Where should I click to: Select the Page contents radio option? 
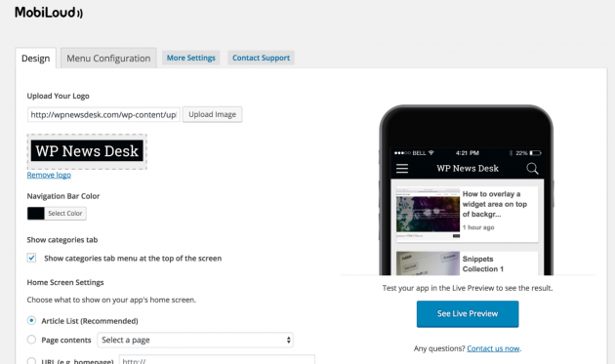[x=31, y=340]
